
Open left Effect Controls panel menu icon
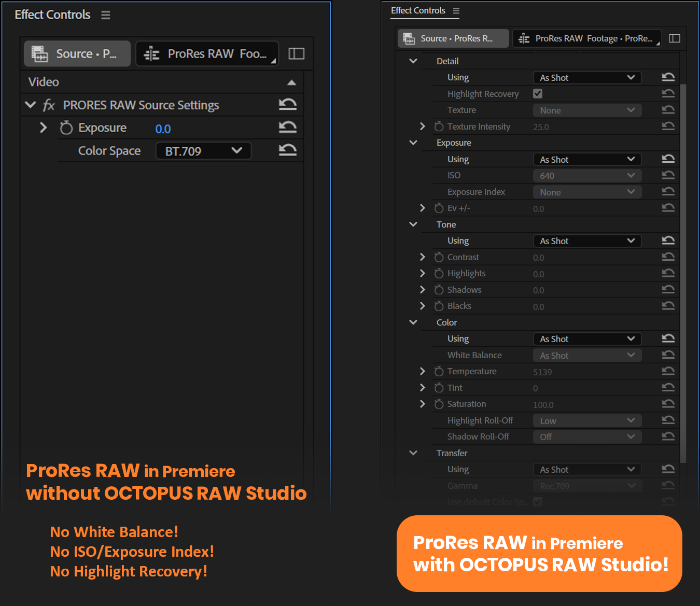(106, 15)
